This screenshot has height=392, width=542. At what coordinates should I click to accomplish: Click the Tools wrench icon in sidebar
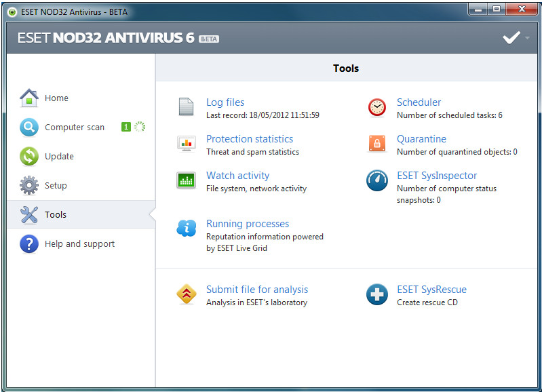[29, 215]
